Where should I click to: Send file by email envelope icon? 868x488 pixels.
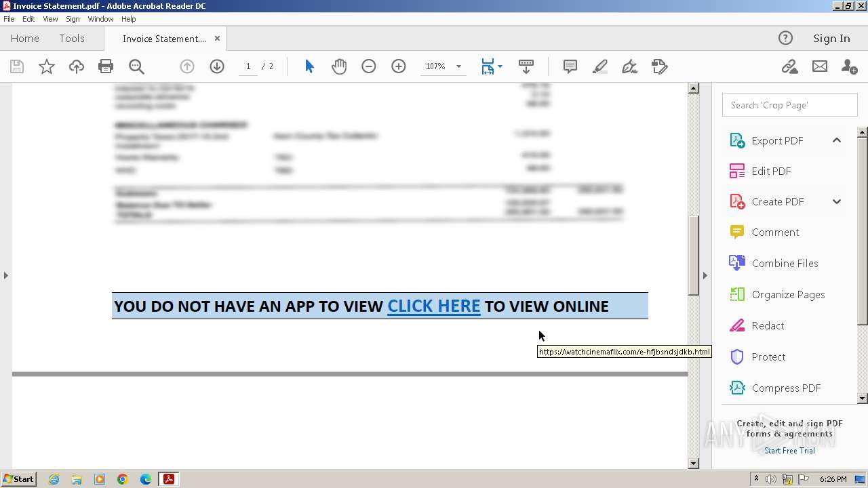coord(820,66)
